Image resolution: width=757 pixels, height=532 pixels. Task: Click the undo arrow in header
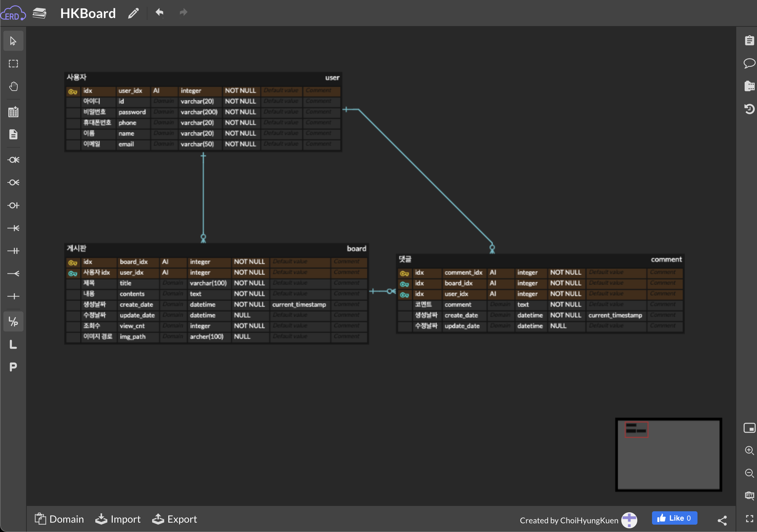coord(159,13)
